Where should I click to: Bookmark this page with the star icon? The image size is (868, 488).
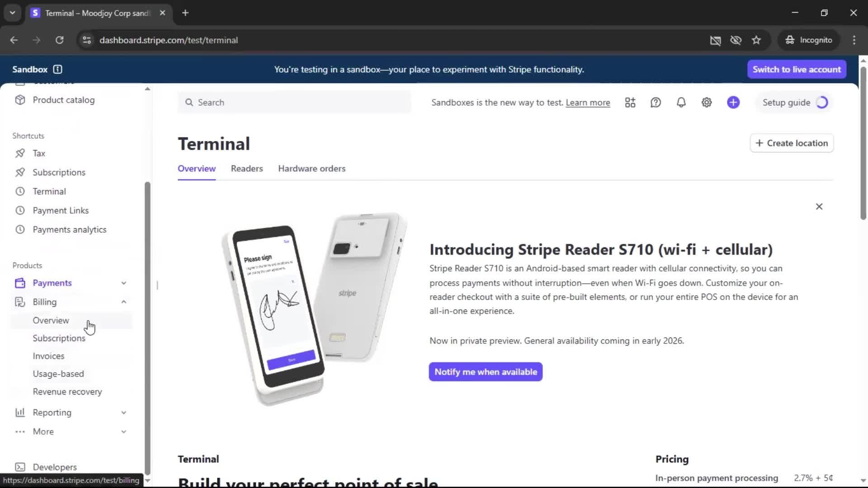click(x=756, y=40)
